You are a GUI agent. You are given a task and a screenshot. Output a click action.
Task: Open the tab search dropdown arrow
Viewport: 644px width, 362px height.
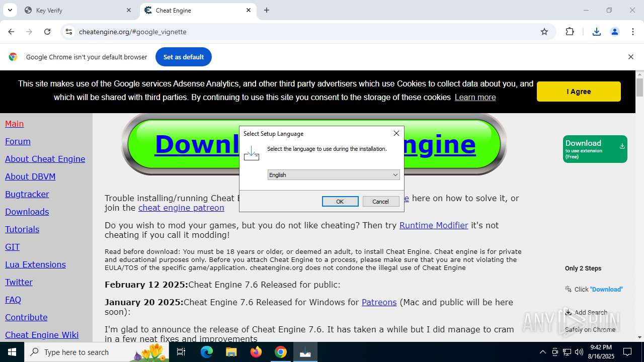click(10, 10)
